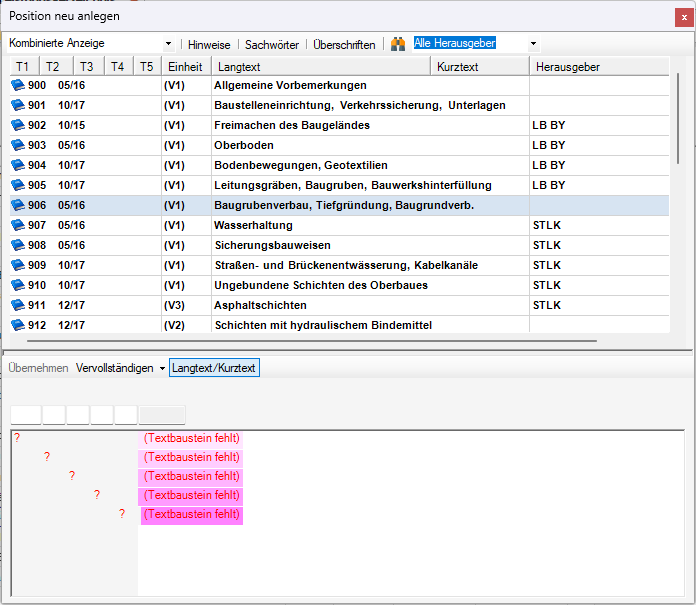This screenshot has width=696, height=605.
Task: Select row Straßen- und Brückenentwässerung, Kabelkanäle
Action: tap(339, 265)
